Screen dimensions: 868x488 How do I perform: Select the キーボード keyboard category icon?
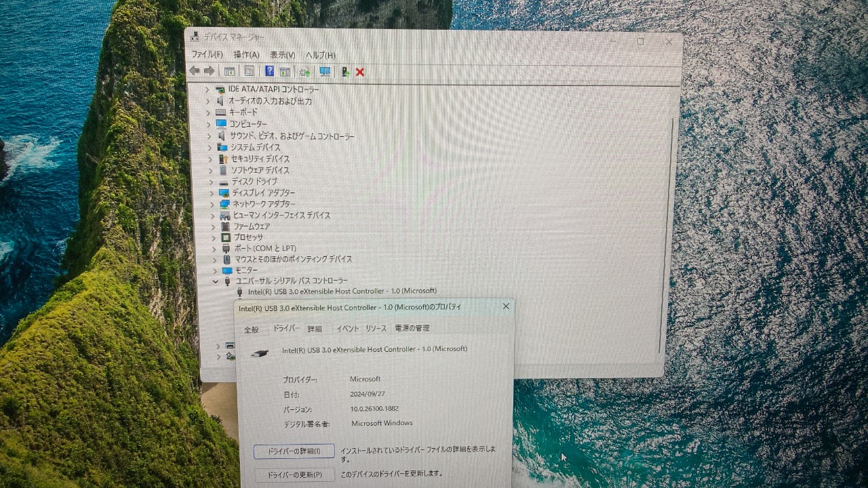pyautogui.click(x=220, y=112)
